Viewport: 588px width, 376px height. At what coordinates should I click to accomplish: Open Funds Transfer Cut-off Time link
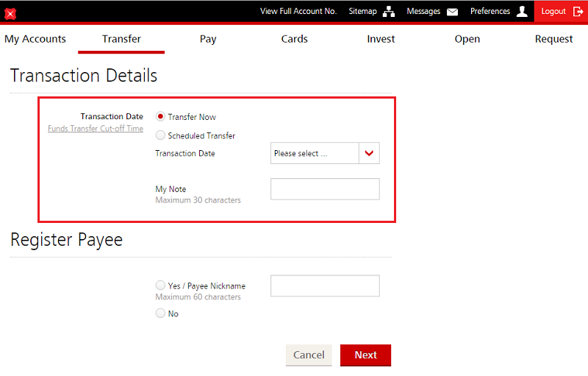[x=96, y=129]
